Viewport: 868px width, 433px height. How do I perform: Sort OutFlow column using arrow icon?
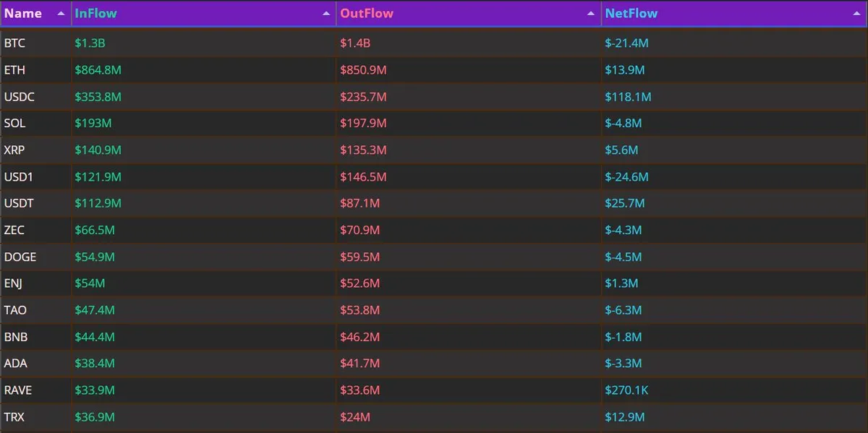click(x=592, y=14)
